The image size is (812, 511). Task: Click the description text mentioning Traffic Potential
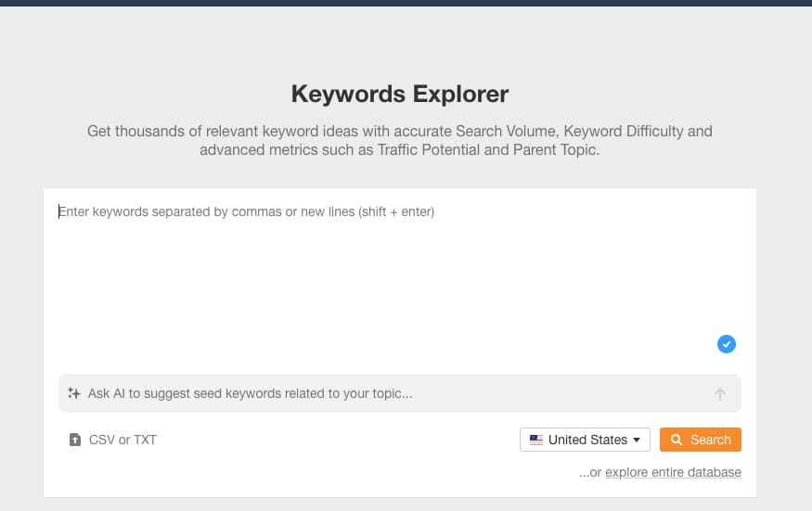[400, 140]
